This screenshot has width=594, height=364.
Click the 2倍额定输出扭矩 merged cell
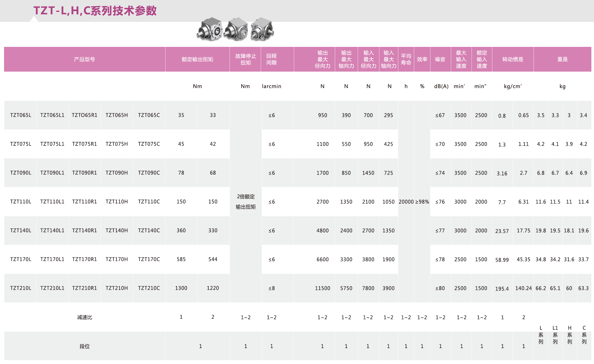[x=246, y=202]
